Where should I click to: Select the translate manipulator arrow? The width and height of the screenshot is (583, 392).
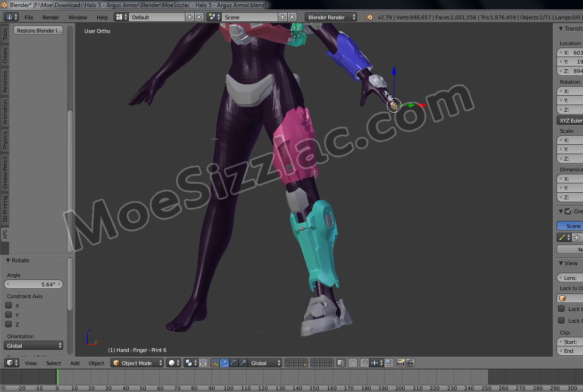(x=225, y=363)
